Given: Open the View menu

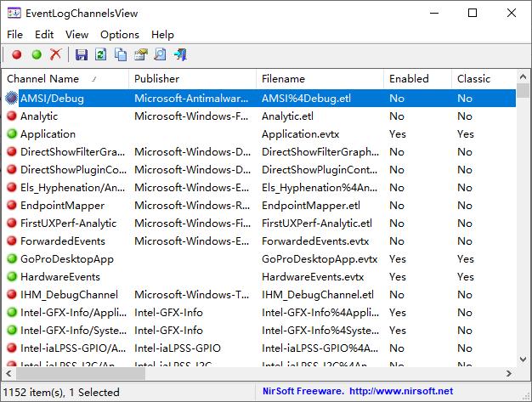Looking at the screenshot, I should (77, 35).
